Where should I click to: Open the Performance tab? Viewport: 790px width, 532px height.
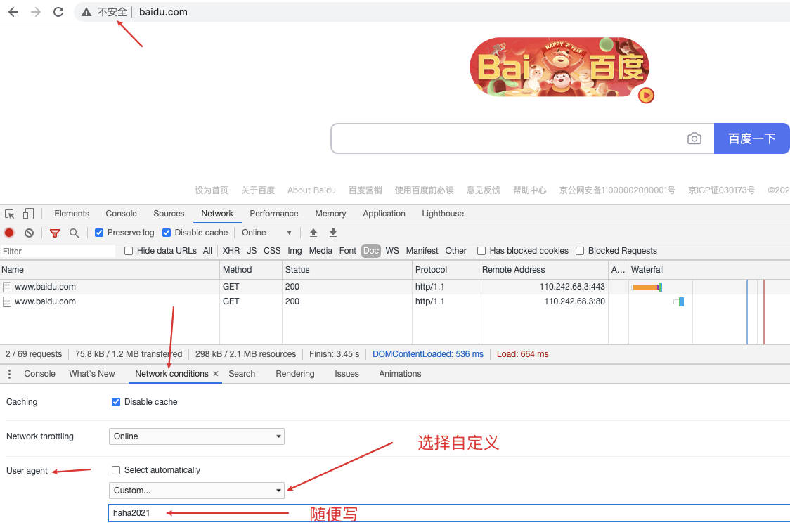(274, 214)
